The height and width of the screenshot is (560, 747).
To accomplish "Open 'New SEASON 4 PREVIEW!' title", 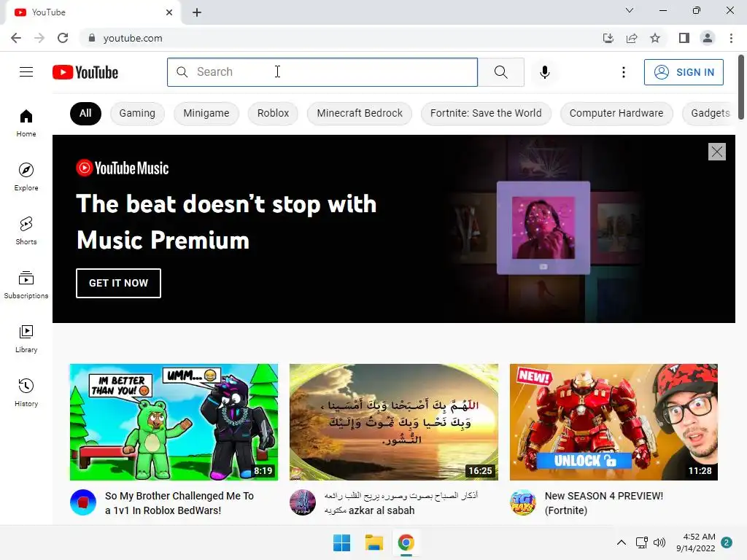I will (x=603, y=503).
